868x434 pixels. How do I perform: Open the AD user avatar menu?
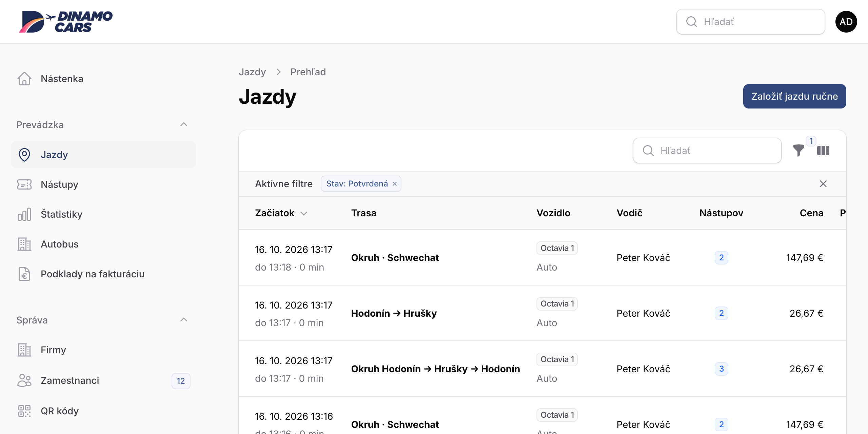[x=846, y=22]
